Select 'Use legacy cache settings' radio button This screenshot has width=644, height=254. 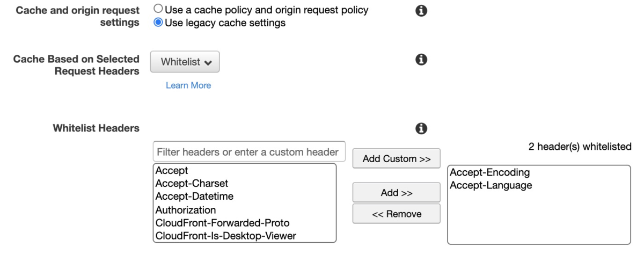pos(158,23)
